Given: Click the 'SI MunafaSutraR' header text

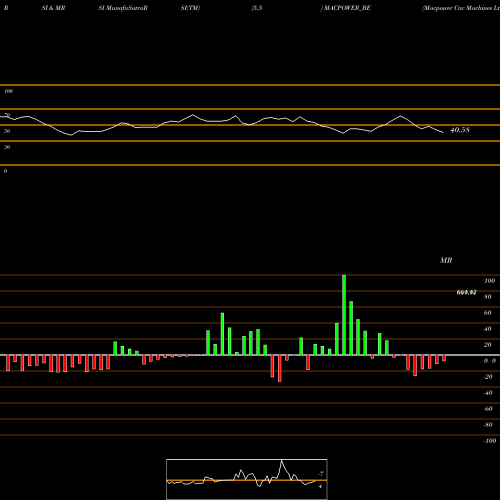Looking at the screenshot, I should [x=123, y=8].
